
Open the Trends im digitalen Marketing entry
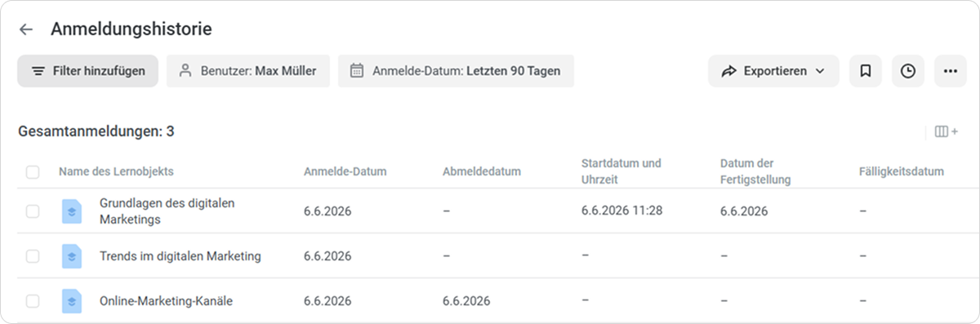coord(180,256)
